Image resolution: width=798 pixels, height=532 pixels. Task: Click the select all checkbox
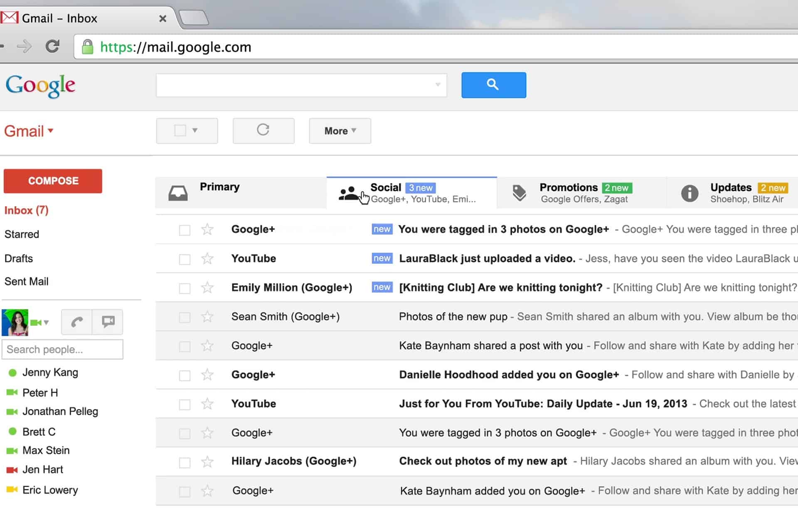coord(180,130)
